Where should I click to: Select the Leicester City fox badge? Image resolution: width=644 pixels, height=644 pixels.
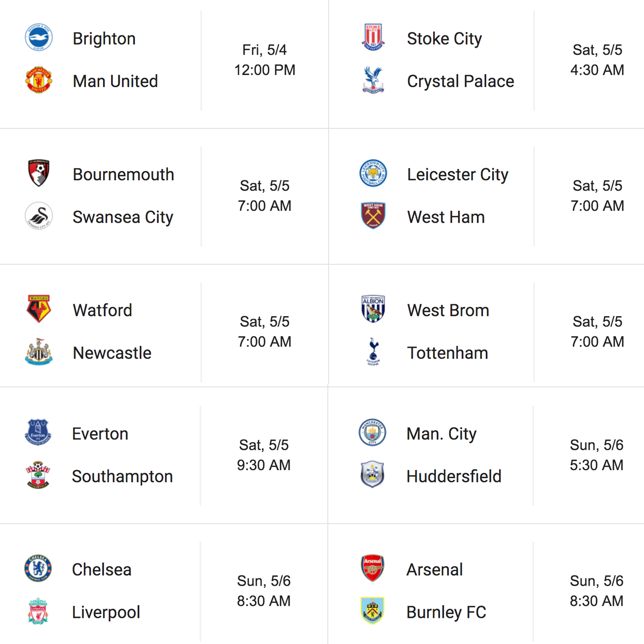373,173
